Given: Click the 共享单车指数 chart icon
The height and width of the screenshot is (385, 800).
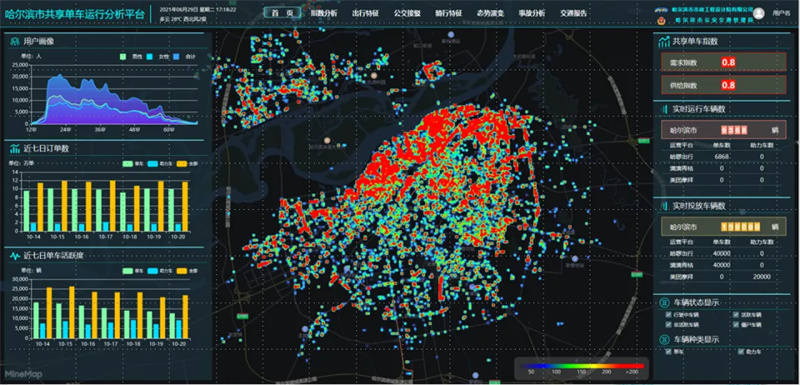Looking at the screenshot, I should point(664,42).
